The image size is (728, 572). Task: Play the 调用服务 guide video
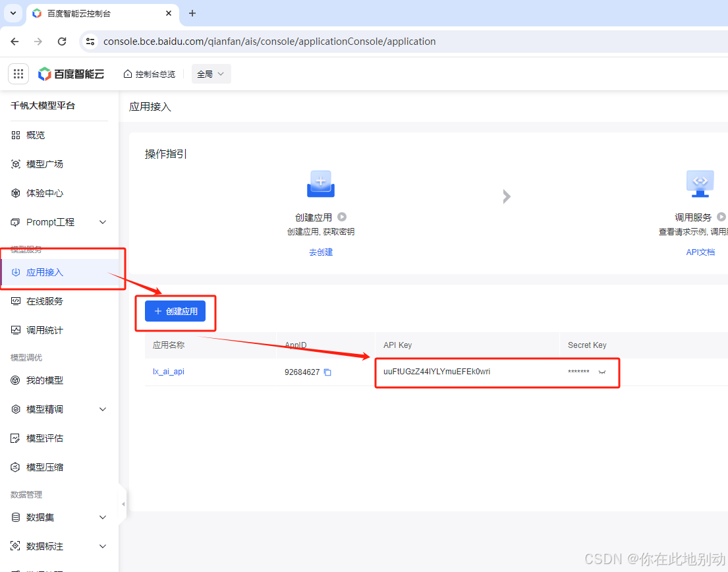tap(721, 217)
